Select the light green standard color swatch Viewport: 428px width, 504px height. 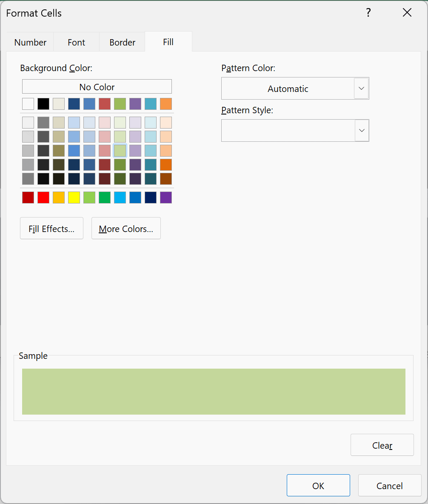89,198
